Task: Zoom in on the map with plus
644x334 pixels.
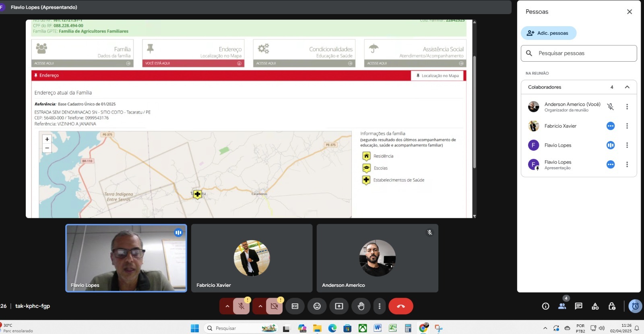Action: 47,139
